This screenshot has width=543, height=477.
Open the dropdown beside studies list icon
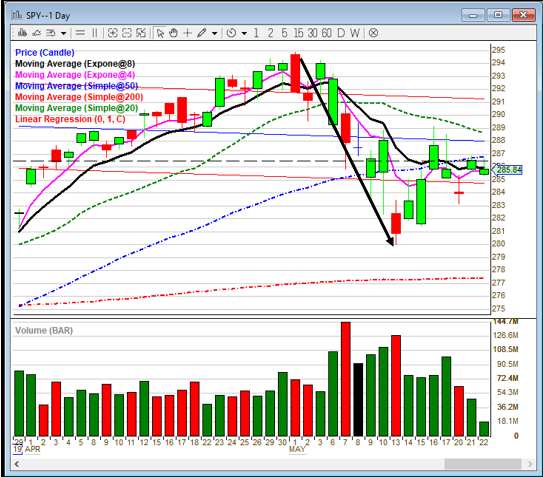pos(63,33)
